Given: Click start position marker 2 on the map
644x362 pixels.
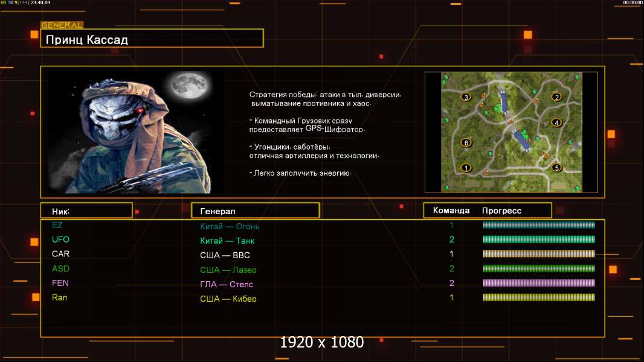Looking at the screenshot, I should pos(556,97).
